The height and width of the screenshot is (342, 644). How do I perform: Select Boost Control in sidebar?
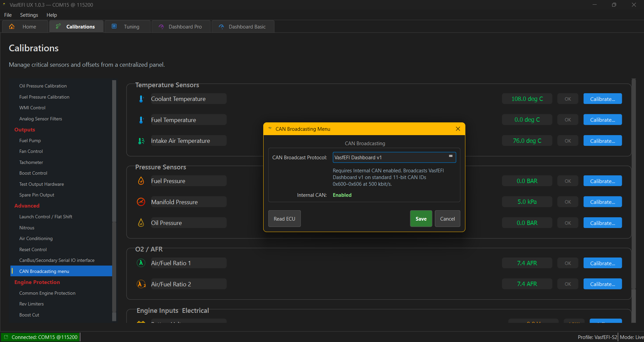pos(61,173)
